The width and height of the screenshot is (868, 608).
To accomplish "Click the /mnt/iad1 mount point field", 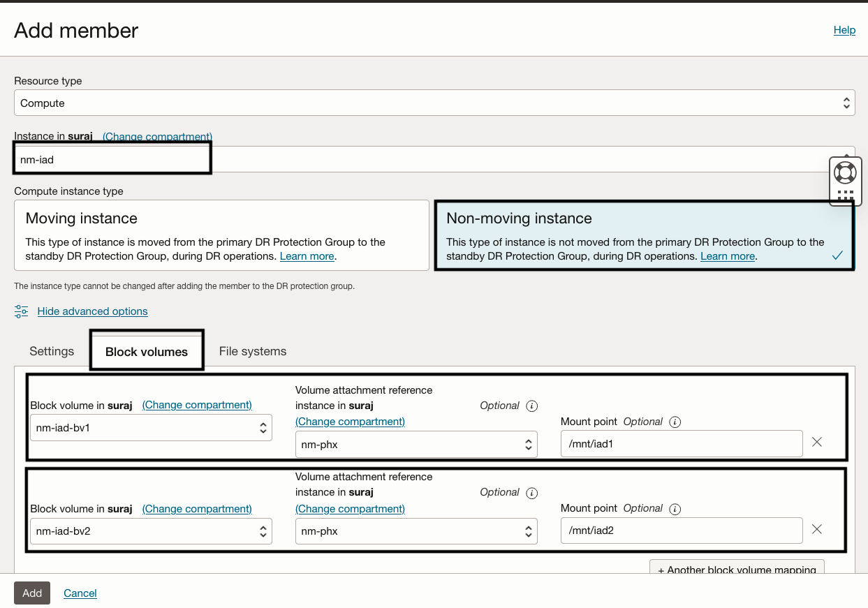I will point(681,444).
